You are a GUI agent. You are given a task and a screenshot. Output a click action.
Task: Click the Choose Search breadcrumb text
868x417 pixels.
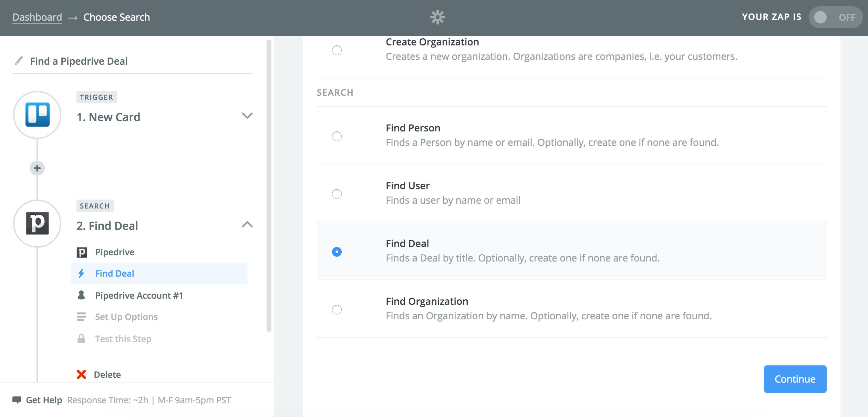(116, 17)
